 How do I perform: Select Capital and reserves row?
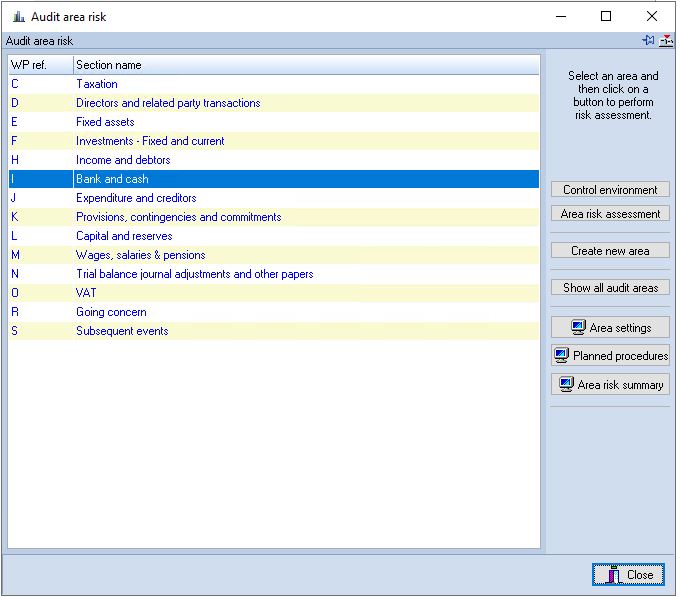click(274, 236)
